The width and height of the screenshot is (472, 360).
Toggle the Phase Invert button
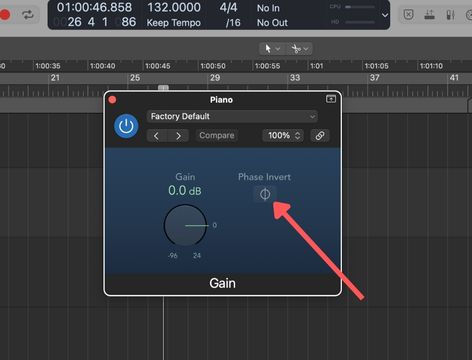click(265, 194)
